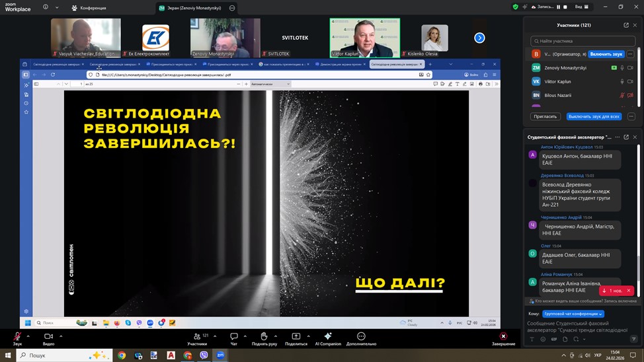Click Windows taskbar Пошук search box

coord(65,355)
